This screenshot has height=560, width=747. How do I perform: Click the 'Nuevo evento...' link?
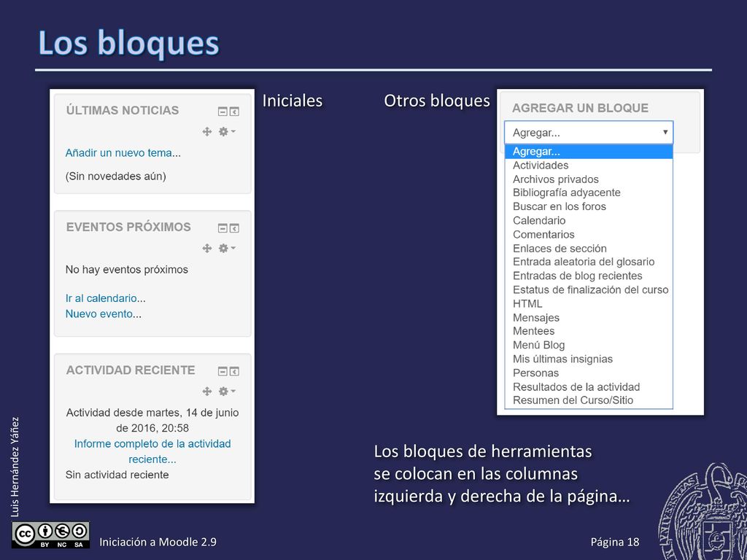point(104,314)
